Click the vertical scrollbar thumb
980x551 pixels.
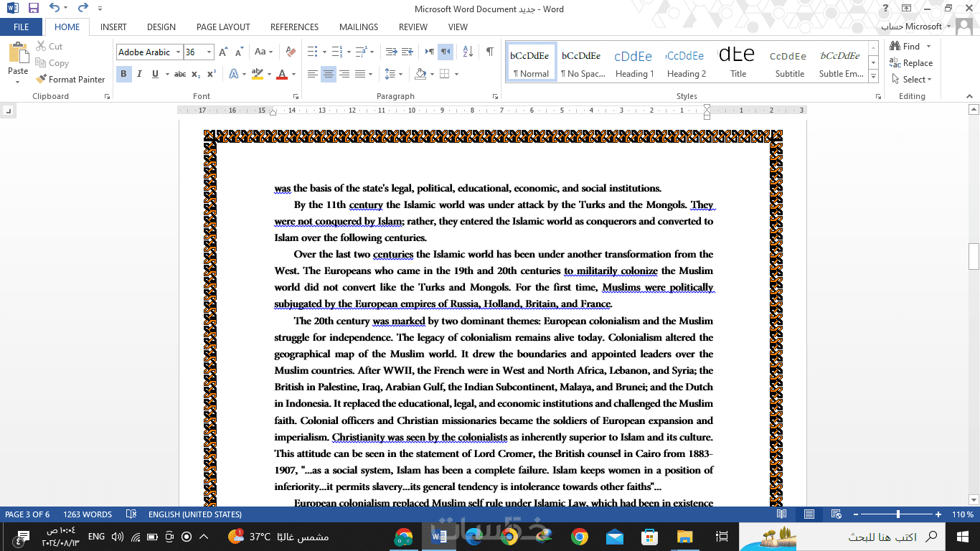pos(974,256)
